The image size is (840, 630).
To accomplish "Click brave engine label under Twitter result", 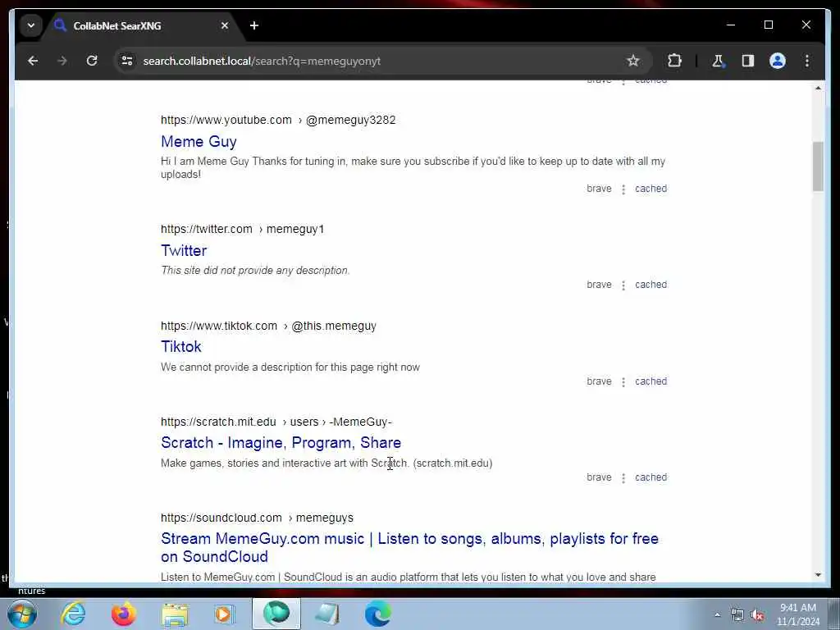I will 599,285.
